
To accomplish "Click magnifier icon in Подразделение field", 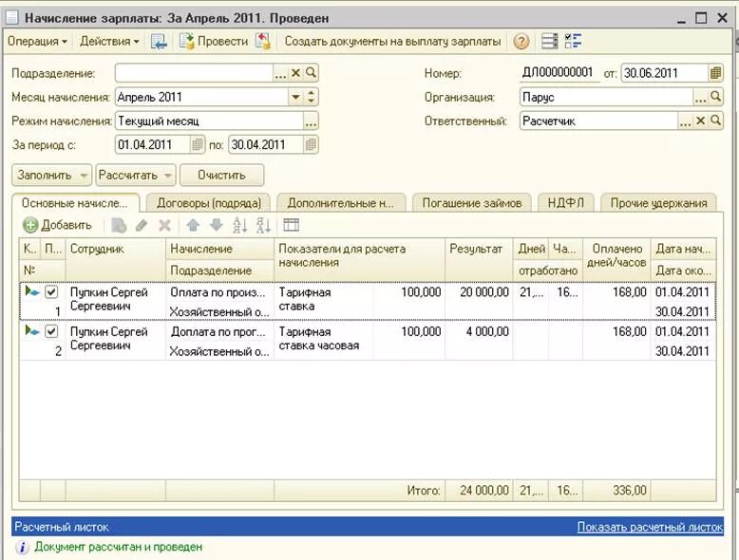I will (311, 73).
